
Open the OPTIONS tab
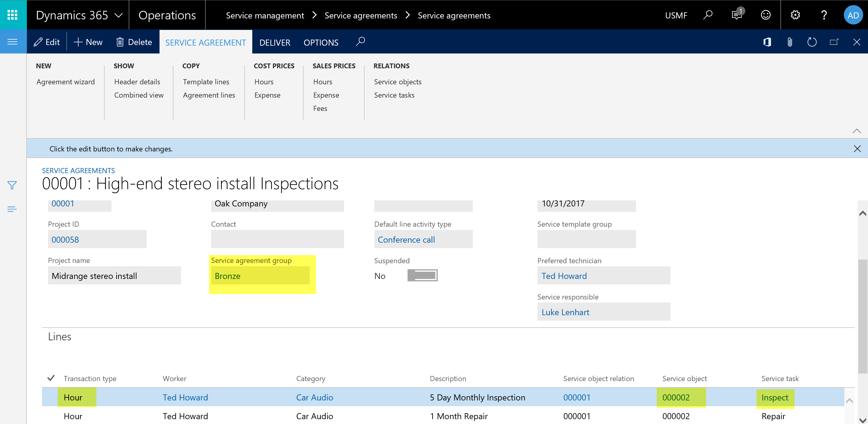[x=321, y=43]
